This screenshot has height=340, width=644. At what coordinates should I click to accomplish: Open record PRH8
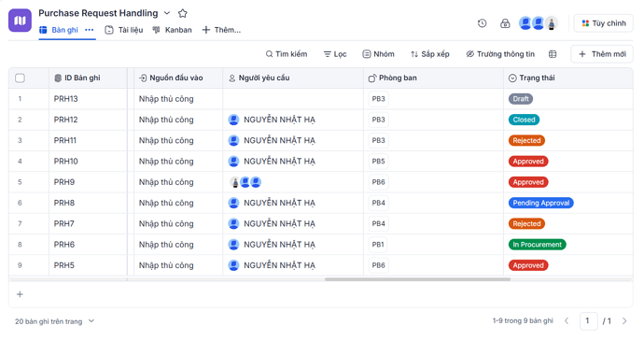coord(64,203)
